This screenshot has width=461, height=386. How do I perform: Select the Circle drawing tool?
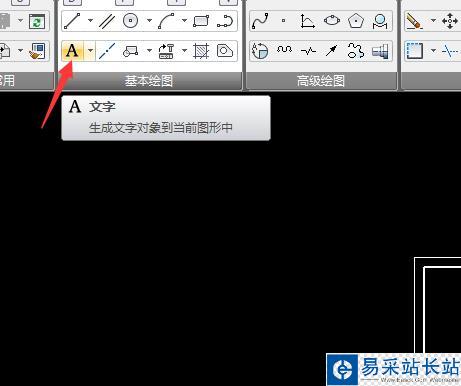coord(130,21)
